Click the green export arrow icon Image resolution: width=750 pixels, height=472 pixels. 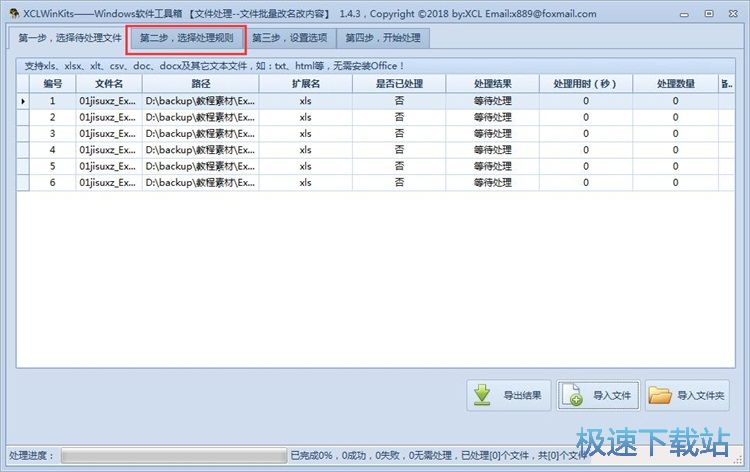pos(482,395)
